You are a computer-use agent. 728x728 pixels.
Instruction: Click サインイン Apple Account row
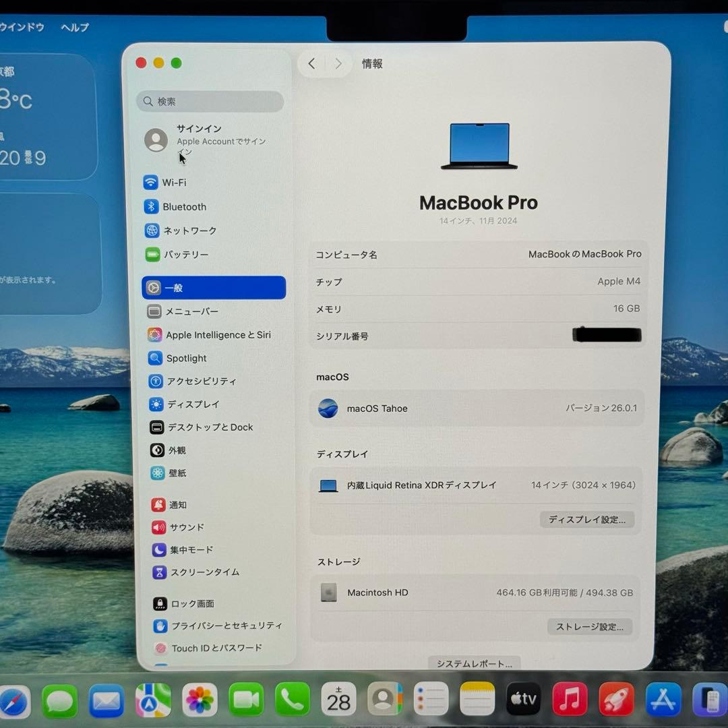[x=212, y=140]
